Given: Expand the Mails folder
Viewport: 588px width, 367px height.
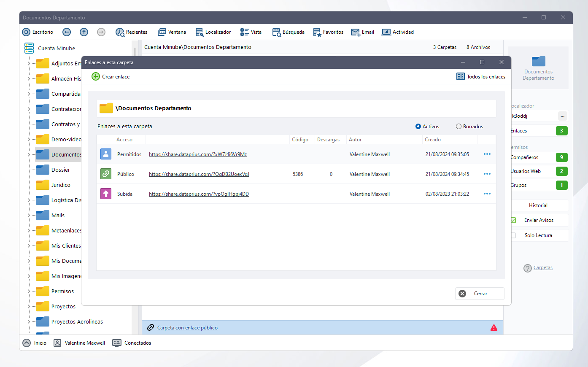Looking at the screenshot, I should tap(29, 216).
